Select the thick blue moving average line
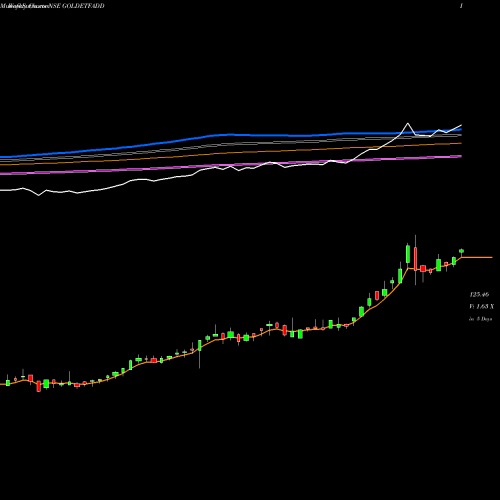 coord(230,135)
